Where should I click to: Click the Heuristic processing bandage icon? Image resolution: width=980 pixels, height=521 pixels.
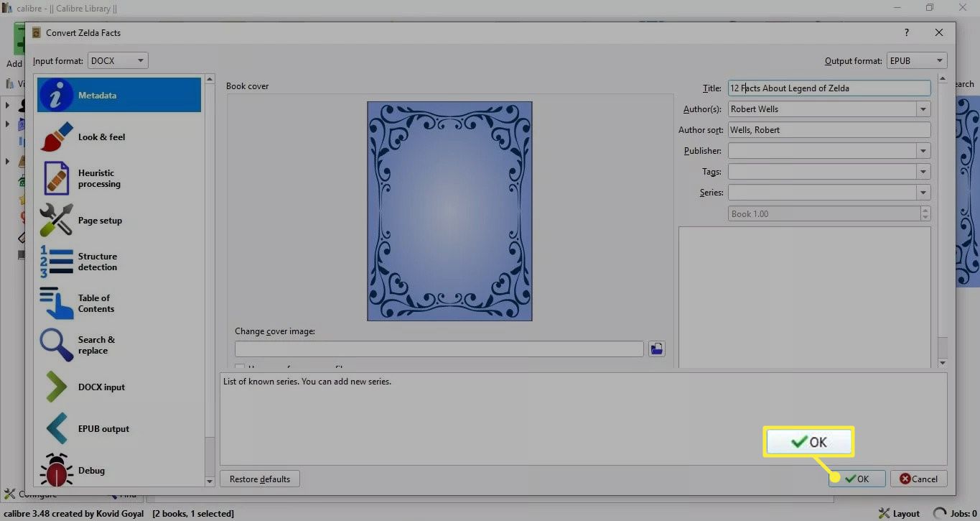click(x=56, y=178)
